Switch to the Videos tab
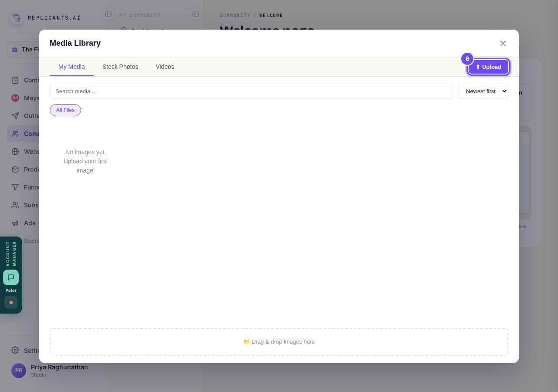Screen dimensions: 558x392 tap(165, 67)
